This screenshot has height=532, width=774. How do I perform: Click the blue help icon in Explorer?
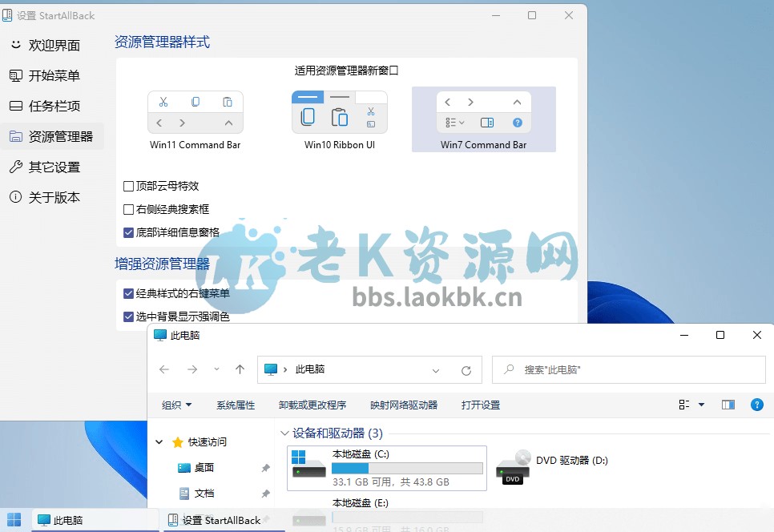pos(756,405)
